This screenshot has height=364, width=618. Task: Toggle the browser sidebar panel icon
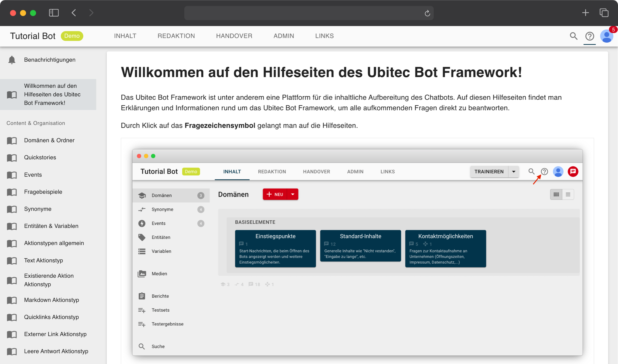coord(54,13)
